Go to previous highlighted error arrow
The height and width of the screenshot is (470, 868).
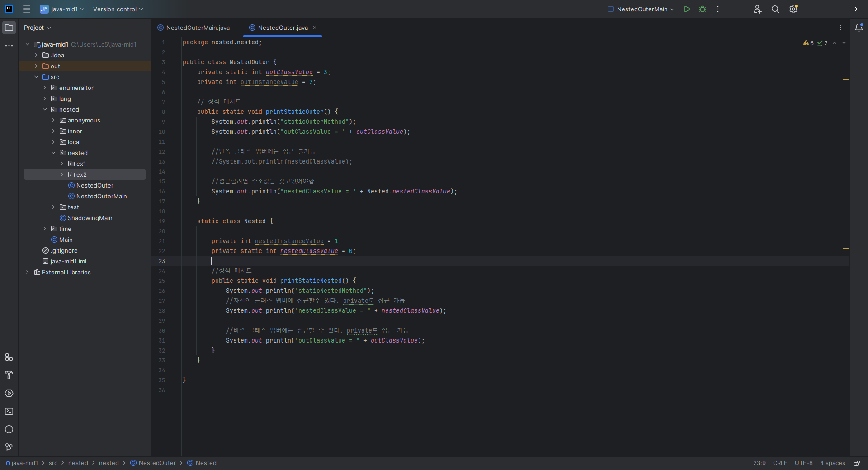pyautogui.click(x=835, y=43)
